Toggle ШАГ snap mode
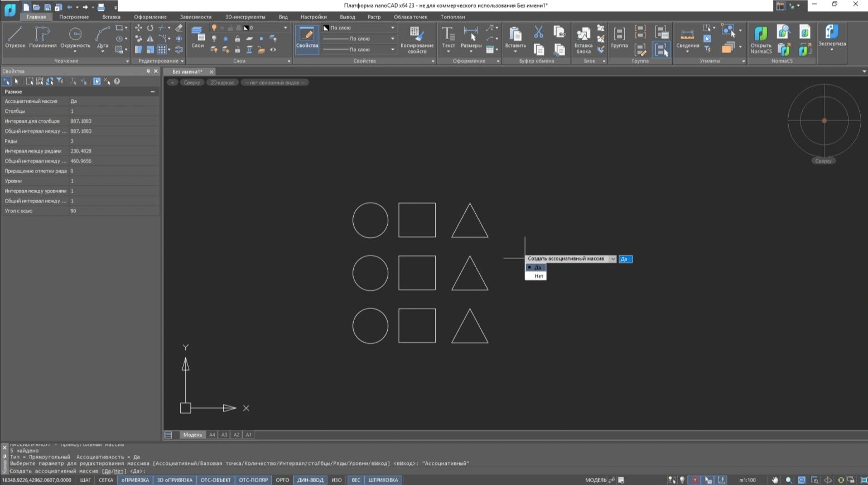Screen dimensions: 868x485 [85, 480]
